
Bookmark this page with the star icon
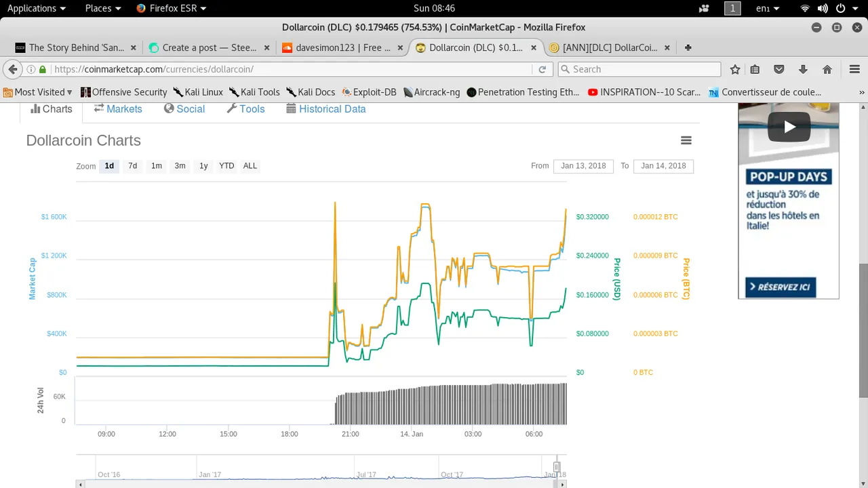coord(735,69)
